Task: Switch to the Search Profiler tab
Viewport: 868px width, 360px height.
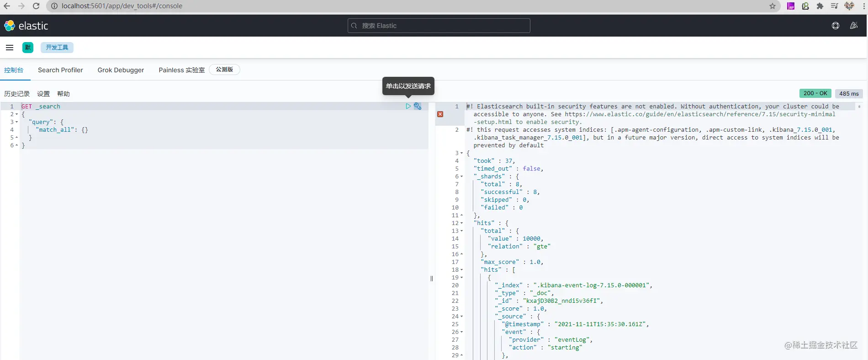Action: 60,70
